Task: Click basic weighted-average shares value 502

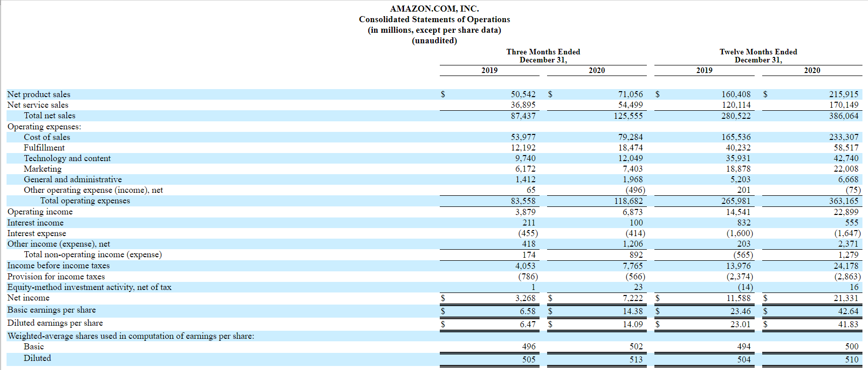Action: [x=636, y=346]
